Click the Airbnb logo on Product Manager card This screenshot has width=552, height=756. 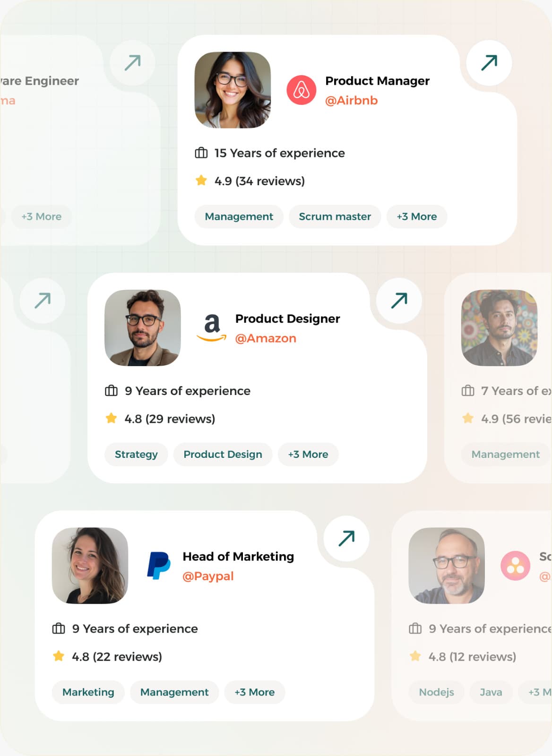(x=302, y=90)
